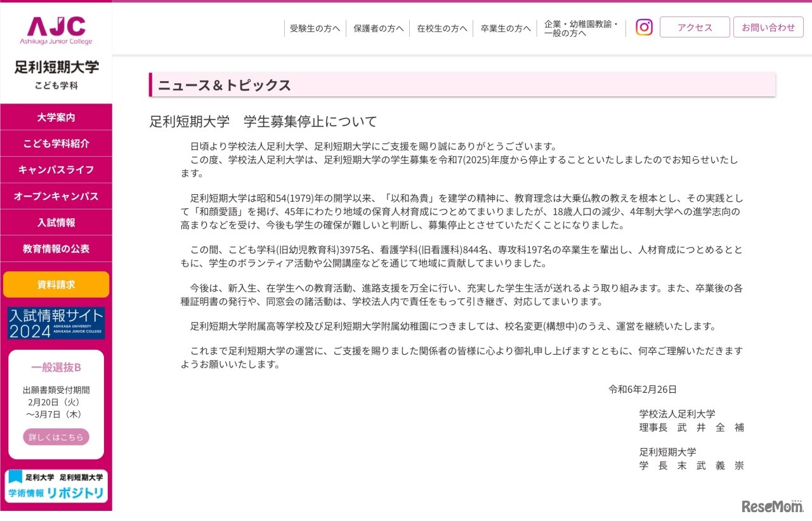The width and height of the screenshot is (812, 521).
Task: Click the アクセス button
Action: [695, 27]
